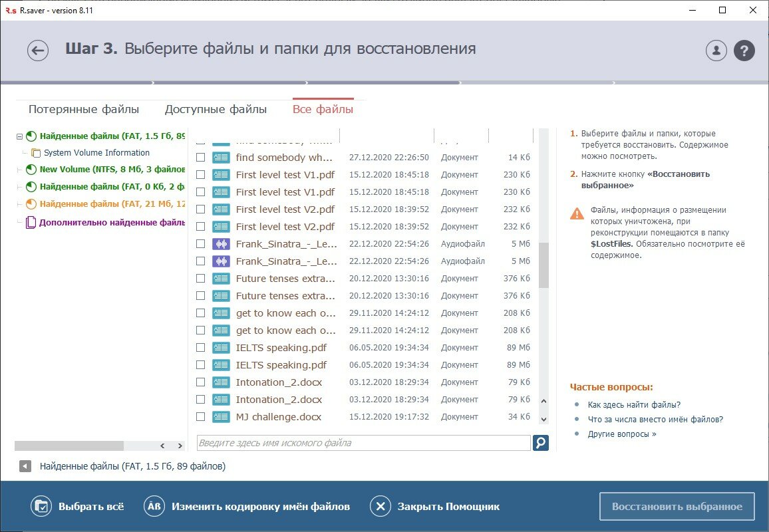Click the orange warning triangle icon
Viewport: 769px width, 532px height.
577,213
